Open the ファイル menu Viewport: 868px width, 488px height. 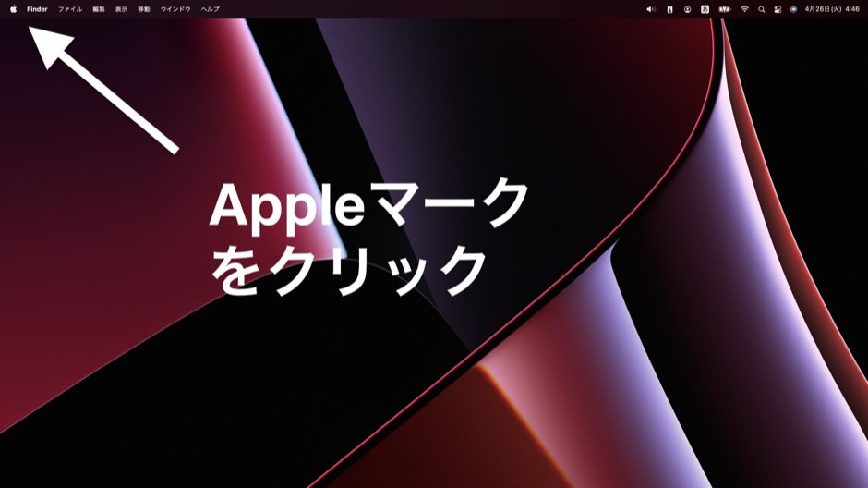70,9
